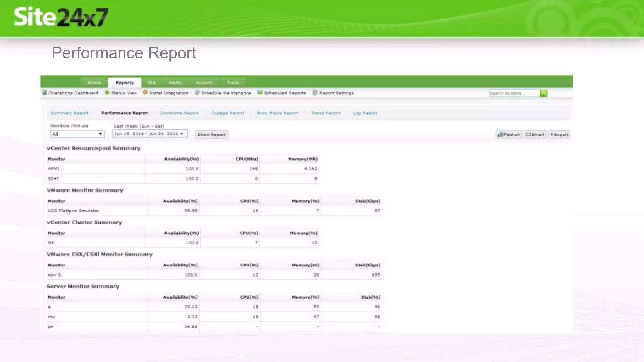Viewport: 644px width, 362px height.
Task: Click the UCS Platform Emulator monitor name
Action: tap(74, 211)
